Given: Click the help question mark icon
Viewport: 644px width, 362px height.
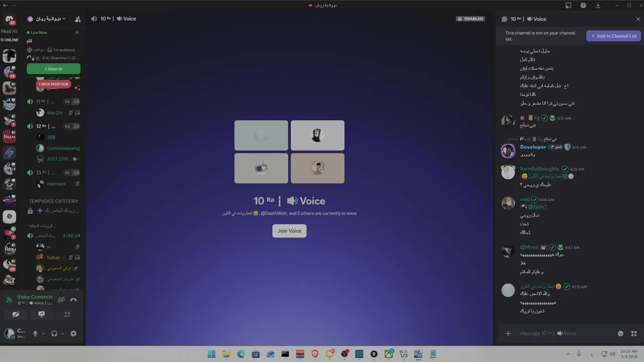Looking at the screenshot, I should pyautogui.click(x=583, y=6).
